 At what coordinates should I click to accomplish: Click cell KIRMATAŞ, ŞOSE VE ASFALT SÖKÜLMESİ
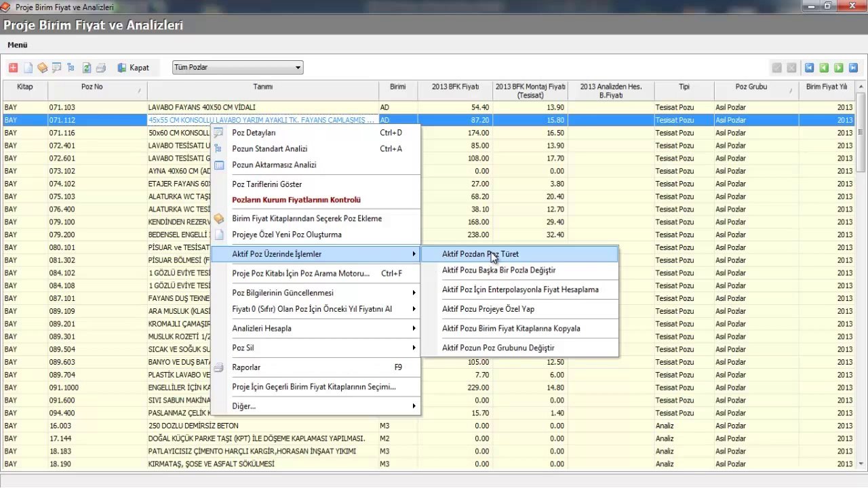click(x=263, y=464)
